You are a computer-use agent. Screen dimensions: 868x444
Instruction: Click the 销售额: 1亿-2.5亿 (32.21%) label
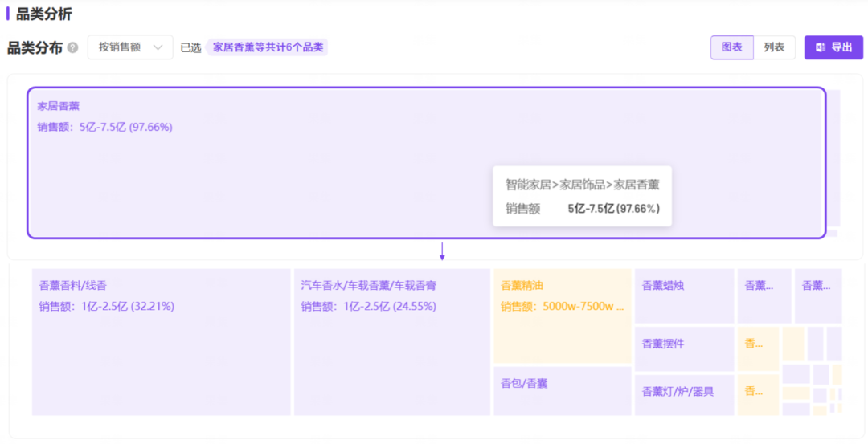click(x=106, y=307)
